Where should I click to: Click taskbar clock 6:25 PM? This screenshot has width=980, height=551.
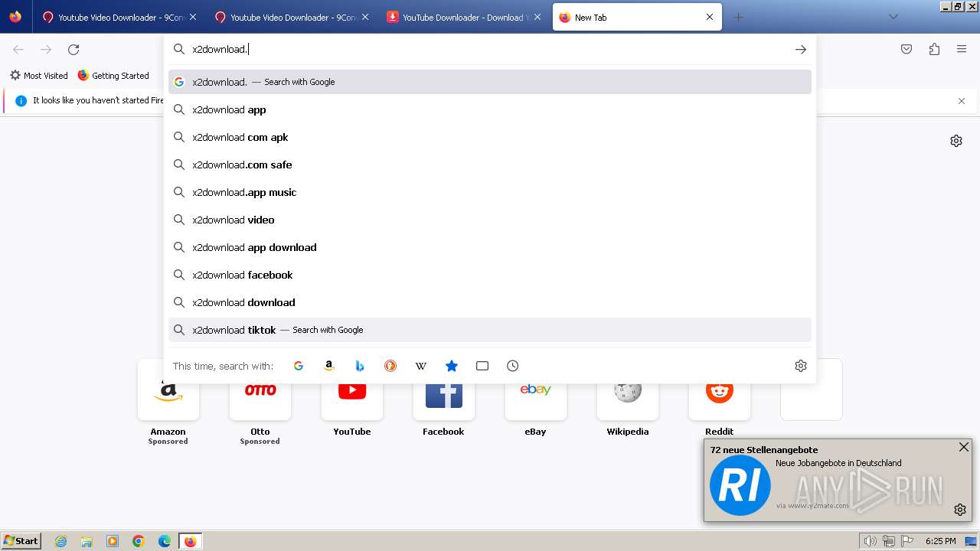pyautogui.click(x=940, y=541)
